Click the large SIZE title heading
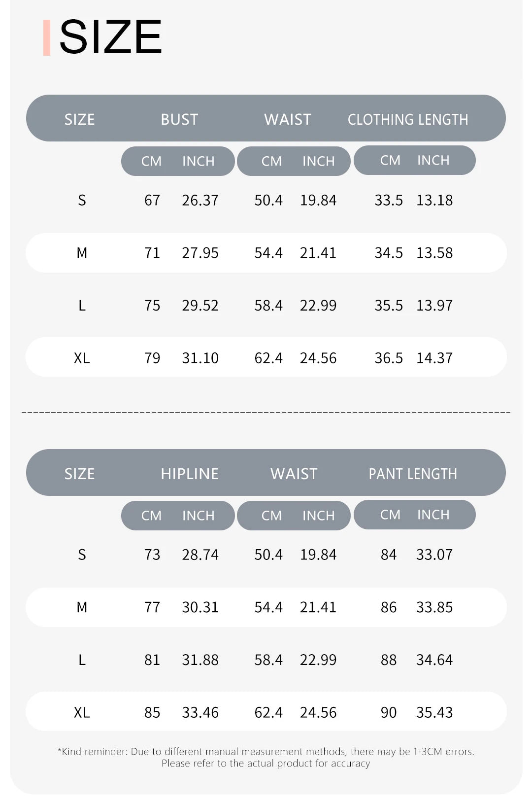The image size is (532, 802). (110, 37)
